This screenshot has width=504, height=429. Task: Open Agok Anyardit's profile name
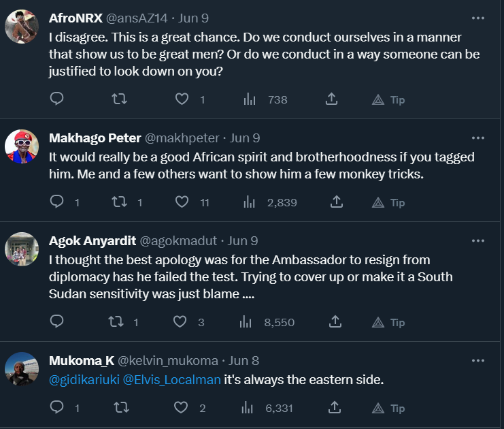(x=92, y=240)
